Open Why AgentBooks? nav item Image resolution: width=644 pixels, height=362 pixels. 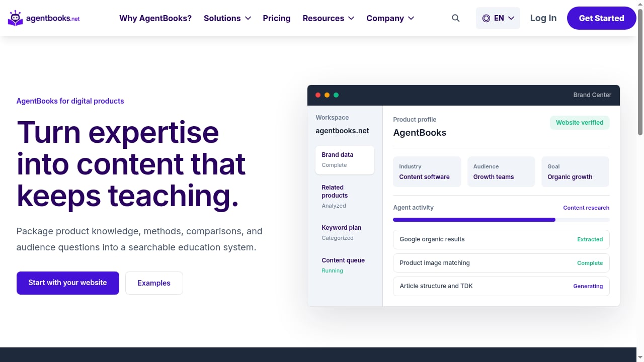click(155, 18)
